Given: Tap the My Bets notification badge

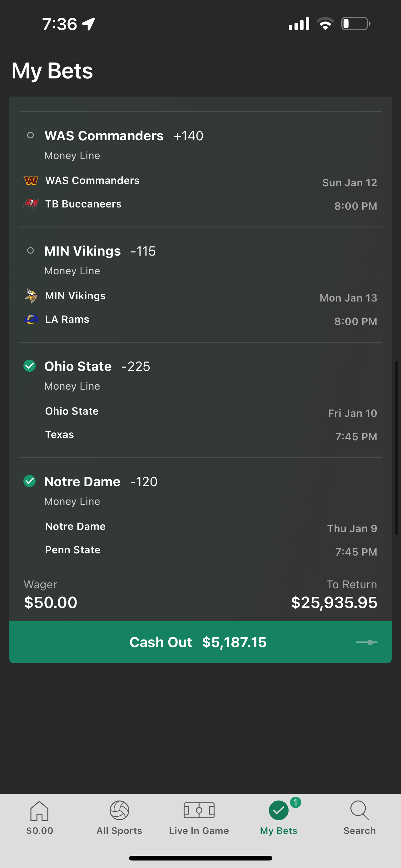Looking at the screenshot, I should (x=295, y=803).
